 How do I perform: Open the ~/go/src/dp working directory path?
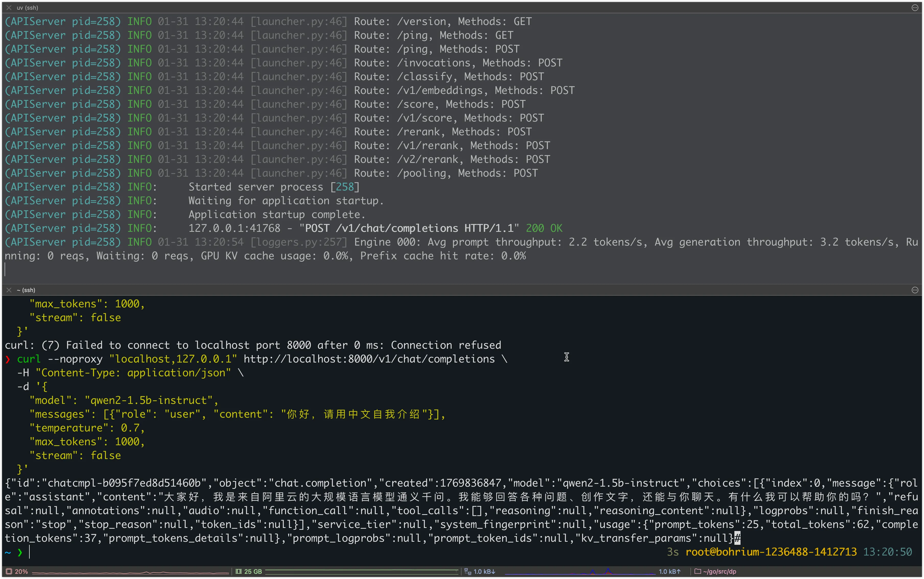click(719, 571)
